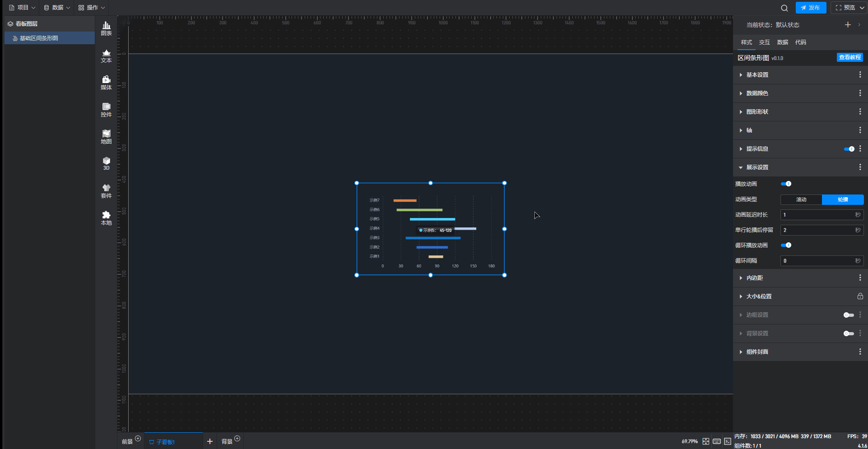Expand the 数据颜色 section

(757, 93)
